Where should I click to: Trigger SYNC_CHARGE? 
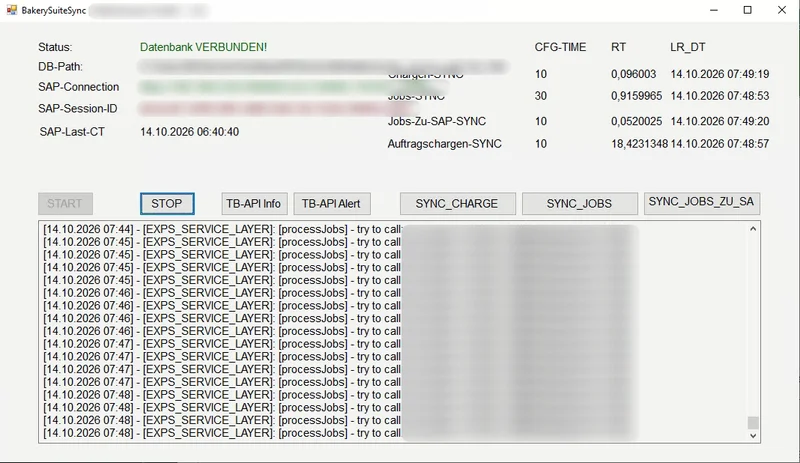tap(458, 204)
